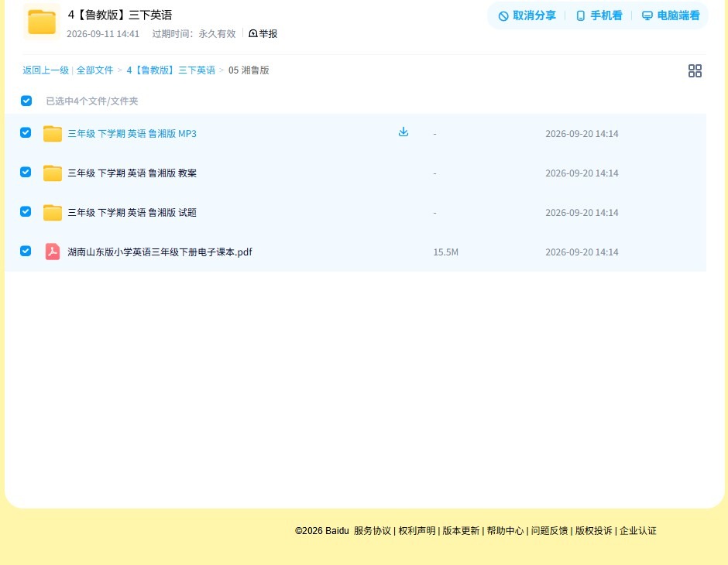Click the 手机看 button
This screenshot has width=728, height=565.
pos(599,15)
